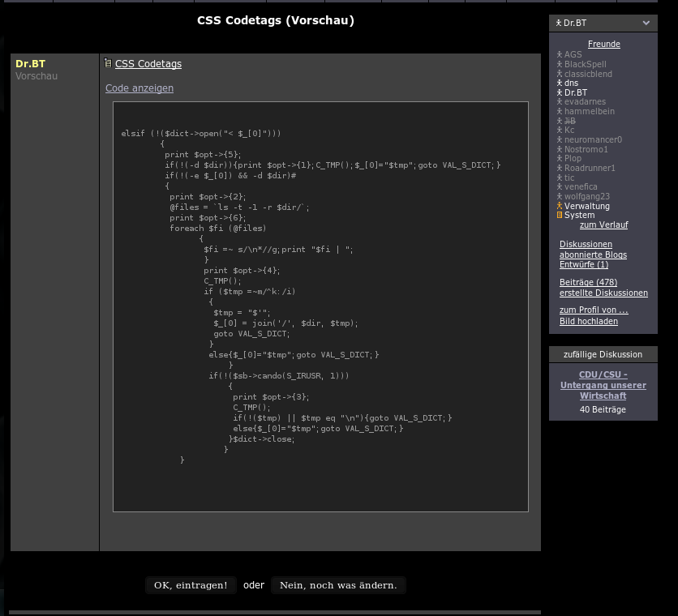
Task: Click the icon beside struck-through JiB
Action: (x=558, y=121)
